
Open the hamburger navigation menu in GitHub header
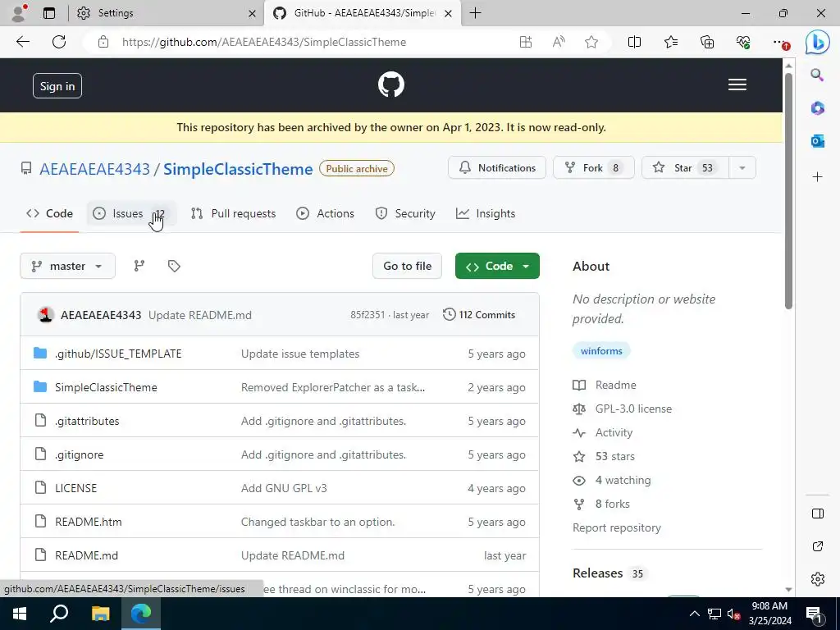click(737, 84)
